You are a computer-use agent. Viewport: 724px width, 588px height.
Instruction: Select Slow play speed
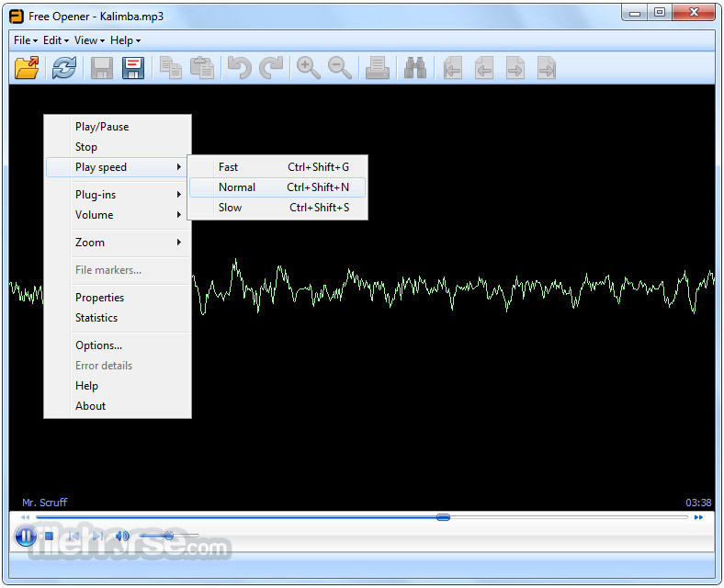[277, 208]
